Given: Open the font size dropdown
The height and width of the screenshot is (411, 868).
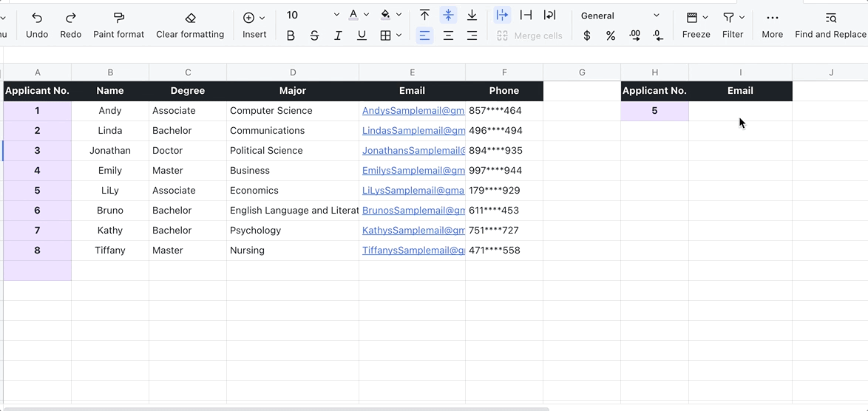Looking at the screenshot, I should coord(336,16).
